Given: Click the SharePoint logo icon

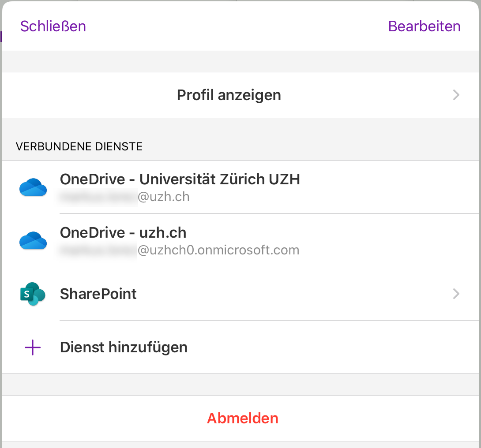Looking at the screenshot, I should pyautogui.click(x=33, y=294).
